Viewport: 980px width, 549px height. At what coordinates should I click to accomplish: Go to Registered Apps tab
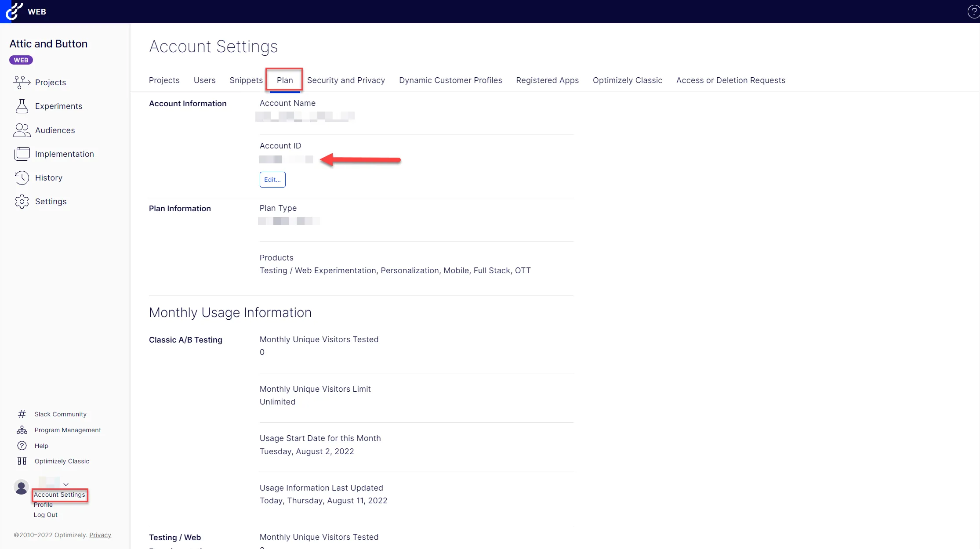[x=548, y=80]
